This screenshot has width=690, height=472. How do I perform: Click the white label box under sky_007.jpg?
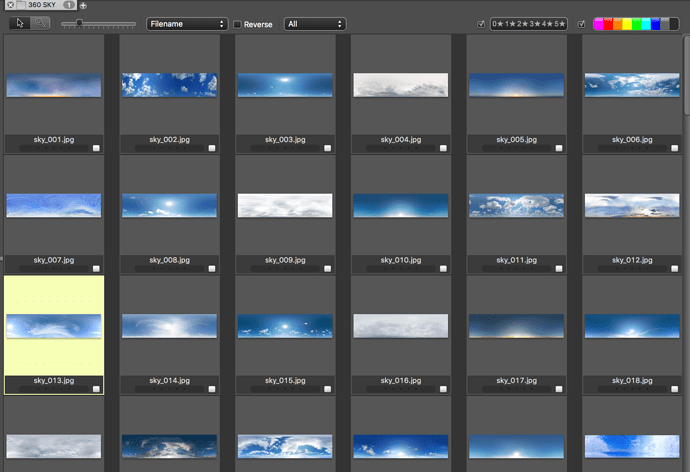coord(96,269)
